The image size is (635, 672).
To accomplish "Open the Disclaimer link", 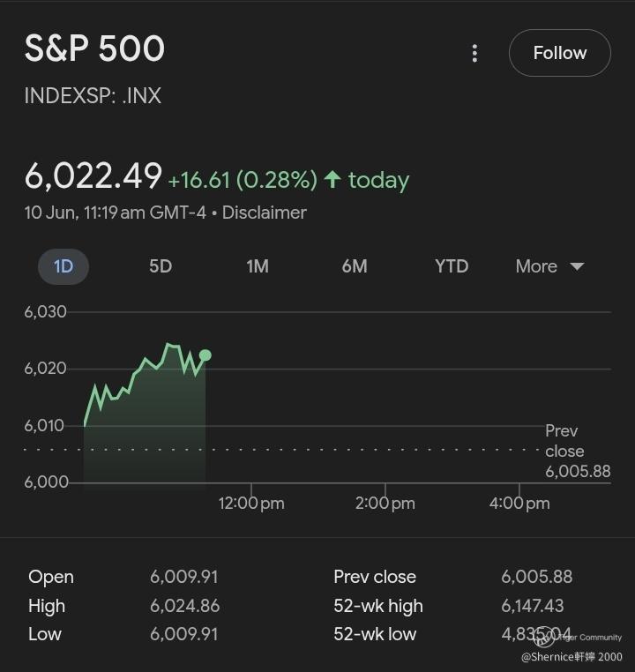I will [x=264, y=213].
